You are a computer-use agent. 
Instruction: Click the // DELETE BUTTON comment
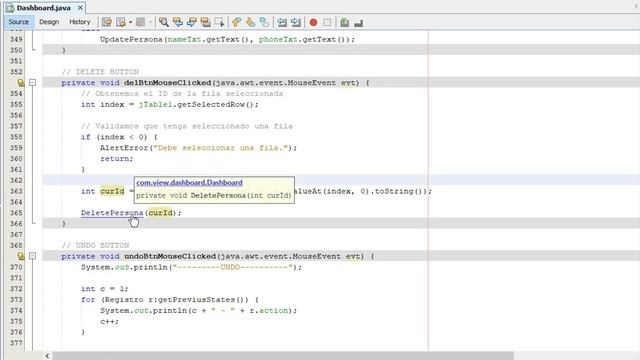(100, 72)
